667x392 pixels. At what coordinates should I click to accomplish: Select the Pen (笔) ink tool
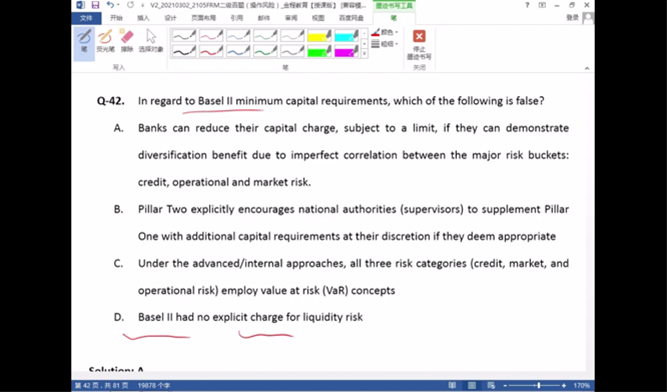(84, 42)
